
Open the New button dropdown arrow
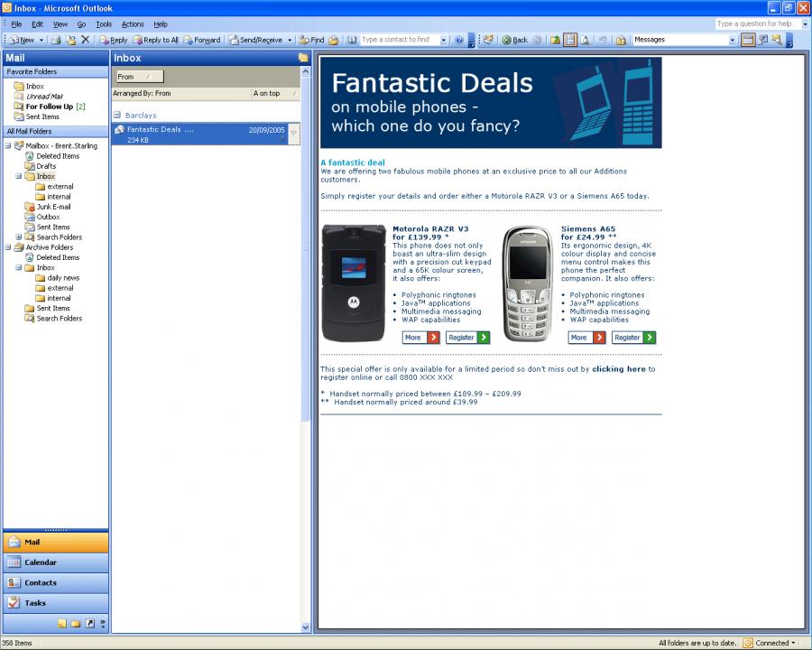coord(42,40)
